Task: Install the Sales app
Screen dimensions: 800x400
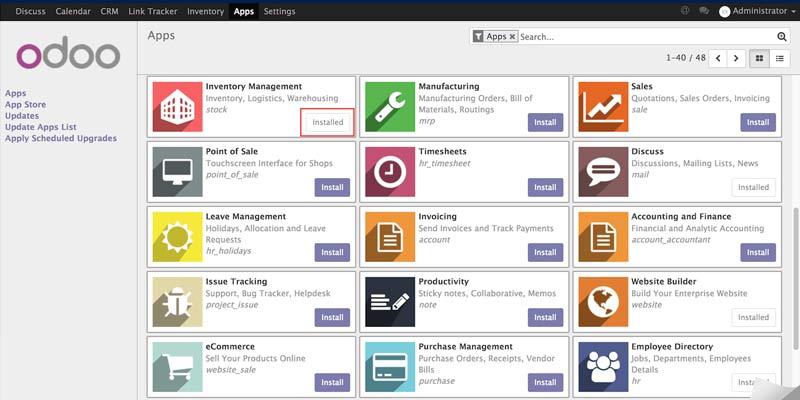Action: 758,122
